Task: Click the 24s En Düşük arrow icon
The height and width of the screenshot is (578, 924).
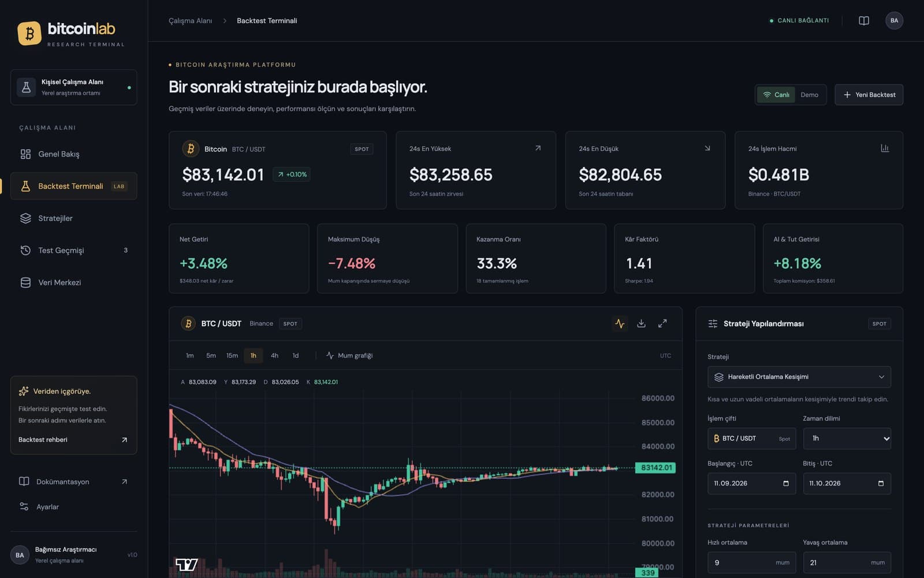Action: coord(707,149)
